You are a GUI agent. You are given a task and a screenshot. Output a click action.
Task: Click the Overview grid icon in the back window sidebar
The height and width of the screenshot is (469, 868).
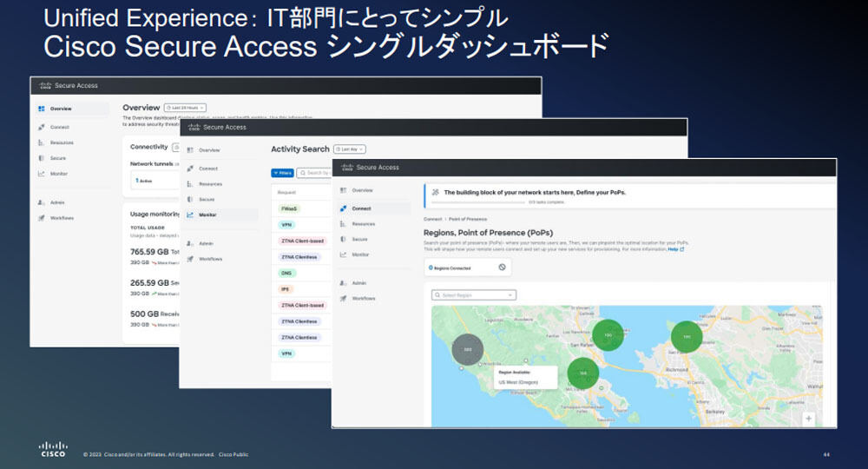coord(42,109)
